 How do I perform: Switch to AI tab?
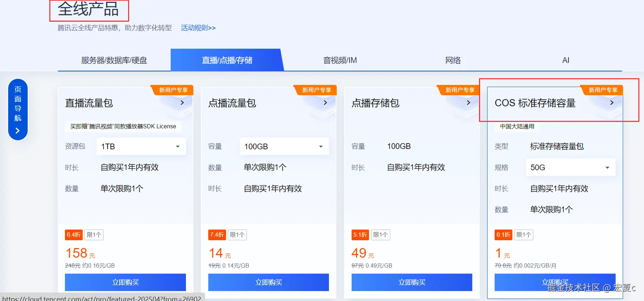click(566, 60)
